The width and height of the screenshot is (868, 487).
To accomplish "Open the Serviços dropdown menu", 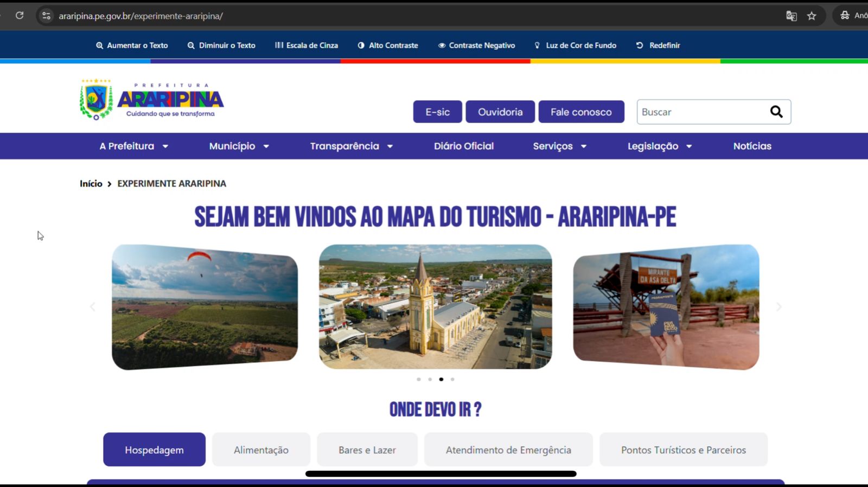I will 560,146.
